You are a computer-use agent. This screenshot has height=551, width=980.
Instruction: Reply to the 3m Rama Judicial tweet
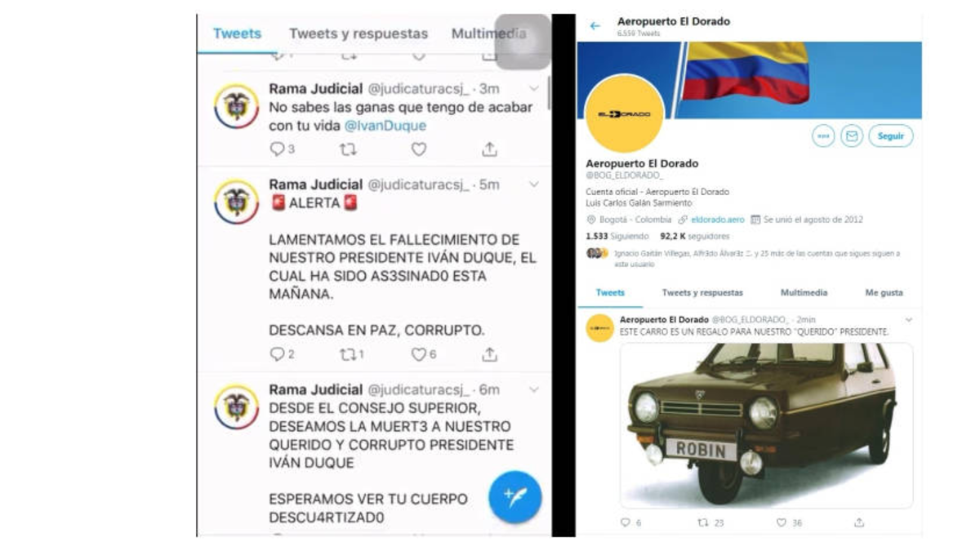pos(277,149)
